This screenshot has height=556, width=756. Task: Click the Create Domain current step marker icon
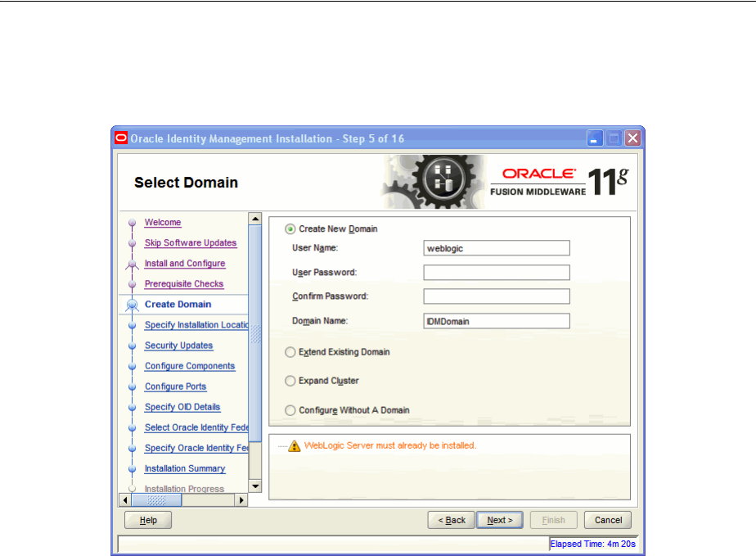point(132,305)
